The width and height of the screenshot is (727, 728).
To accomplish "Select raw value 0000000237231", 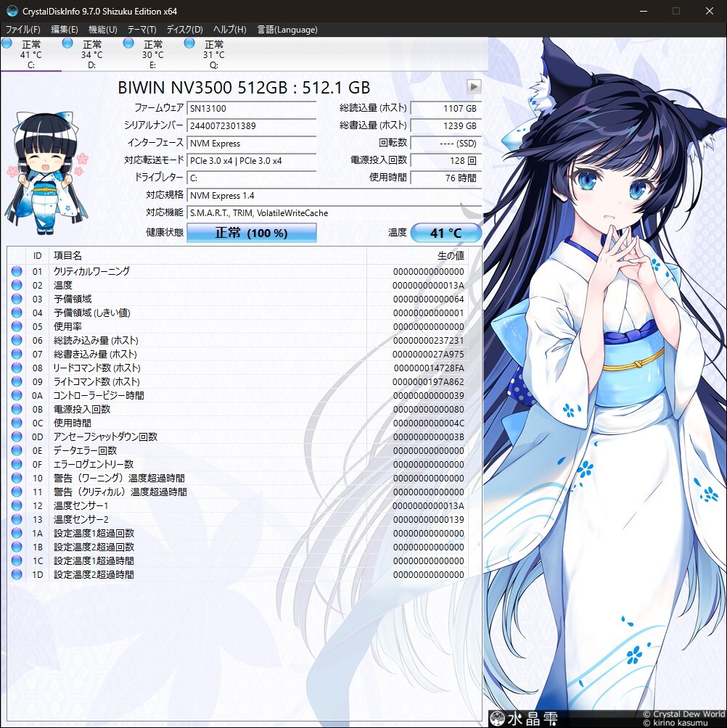I will [428, 340].
